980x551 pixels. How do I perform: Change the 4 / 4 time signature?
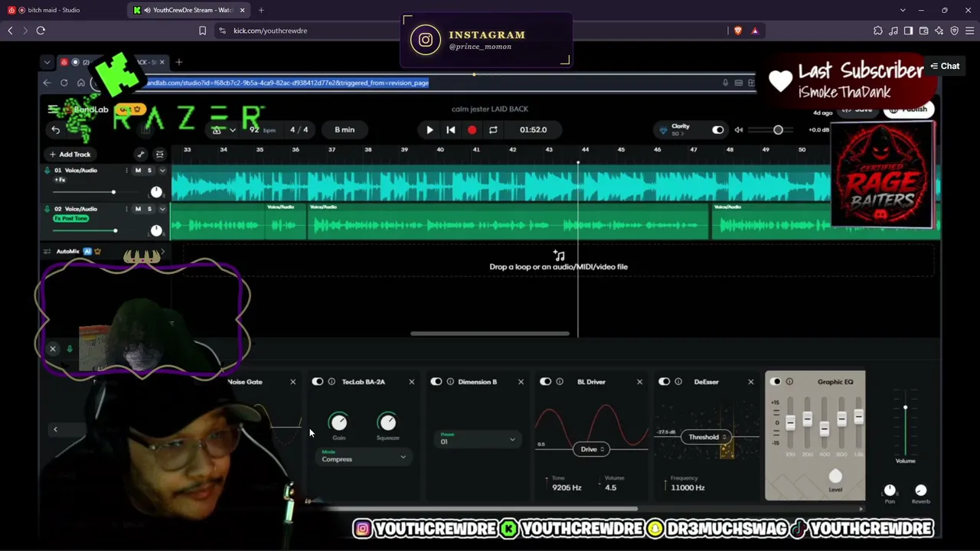click(299, 130)
